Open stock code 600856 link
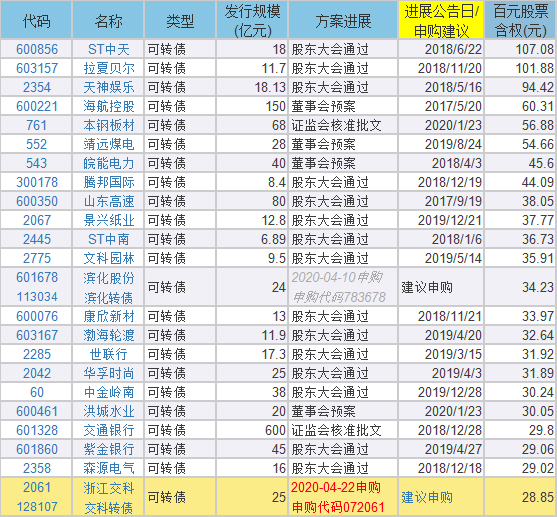The height and width of the screenshot is (517, 557). tap(37, 49)
